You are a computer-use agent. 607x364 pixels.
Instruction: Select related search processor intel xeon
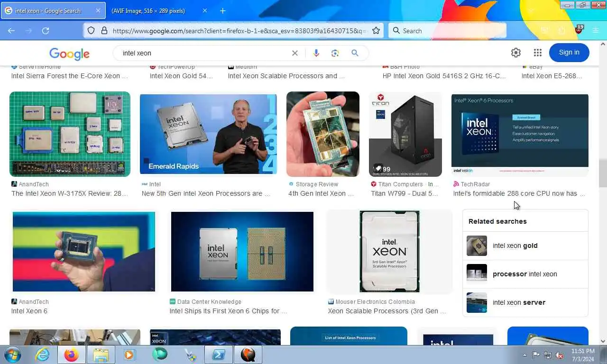[x=525, y=274]
